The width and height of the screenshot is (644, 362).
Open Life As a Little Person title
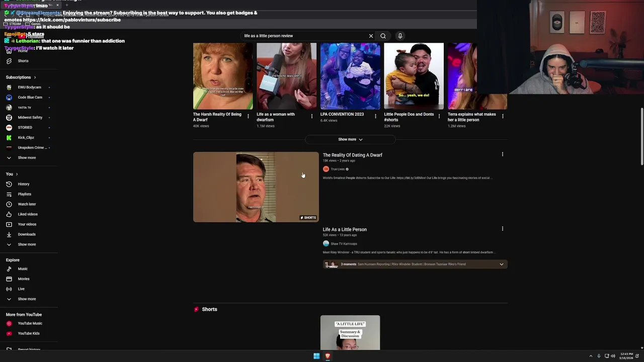click(345, 229)
